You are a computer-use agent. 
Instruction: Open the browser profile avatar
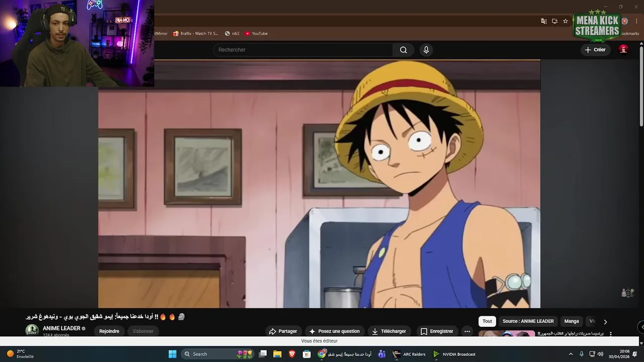pyautogui.click(x=625, y=21)
